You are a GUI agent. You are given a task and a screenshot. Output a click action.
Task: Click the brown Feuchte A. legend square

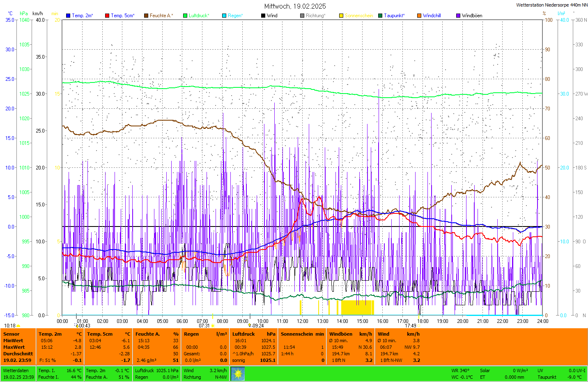click(146, 16)
